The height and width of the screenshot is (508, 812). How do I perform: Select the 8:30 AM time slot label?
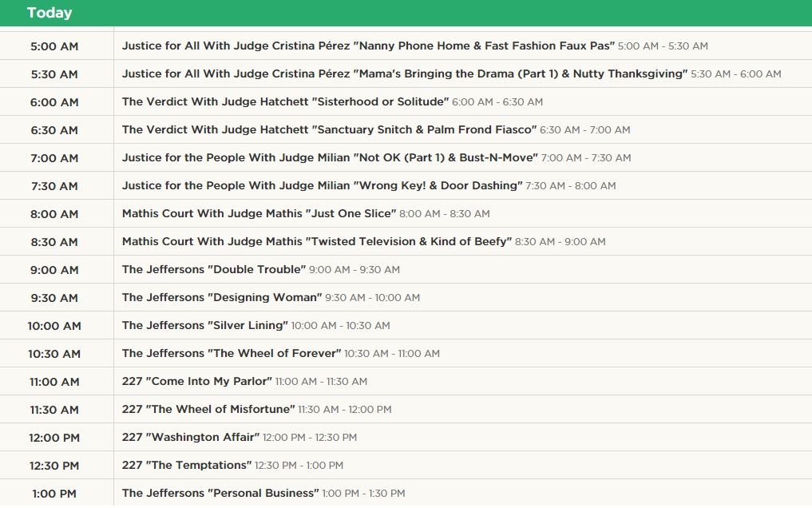[54, 242]
